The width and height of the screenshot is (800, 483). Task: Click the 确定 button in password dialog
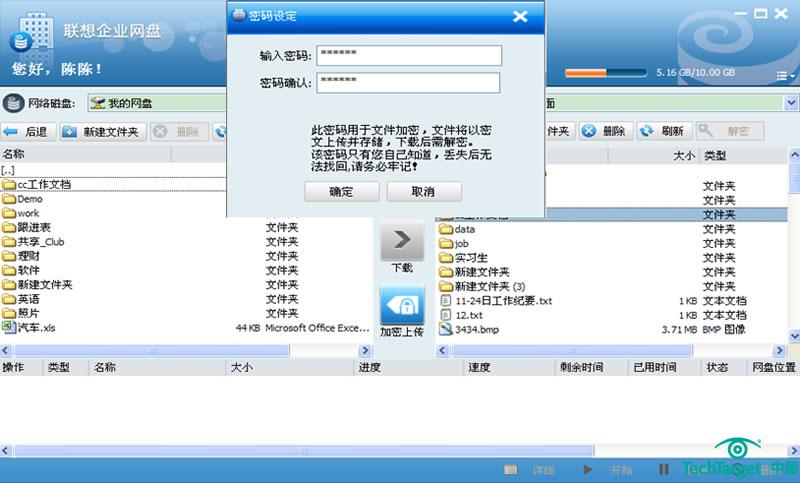tap(342, 192)
